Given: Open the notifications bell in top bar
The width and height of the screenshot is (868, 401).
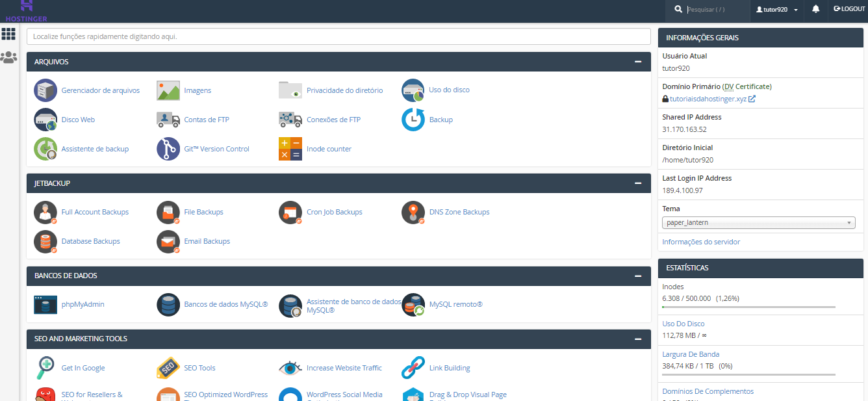Looking at the screenshot, I should pos(815,9).
